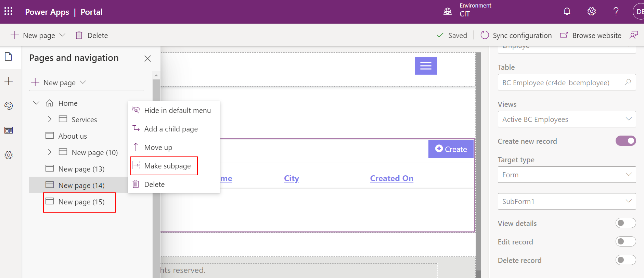Open the Templates icon in left rail

tap(9, 130)
